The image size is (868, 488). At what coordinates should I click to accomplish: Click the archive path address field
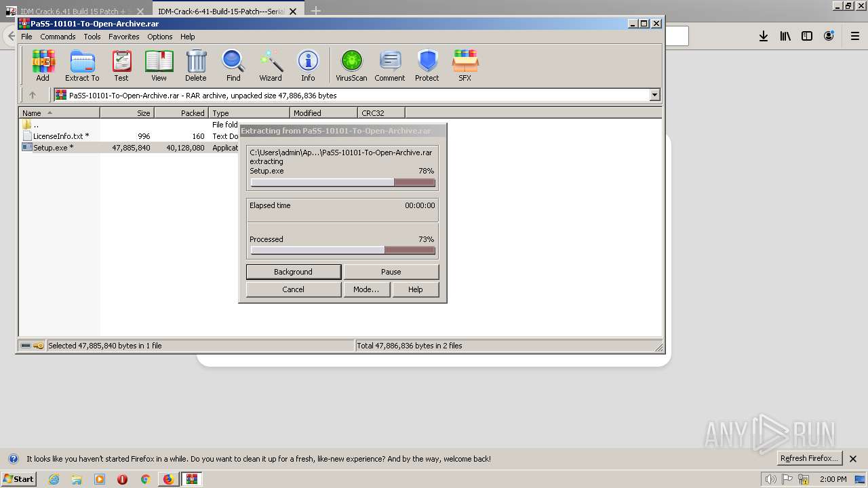tap(351, 96)
